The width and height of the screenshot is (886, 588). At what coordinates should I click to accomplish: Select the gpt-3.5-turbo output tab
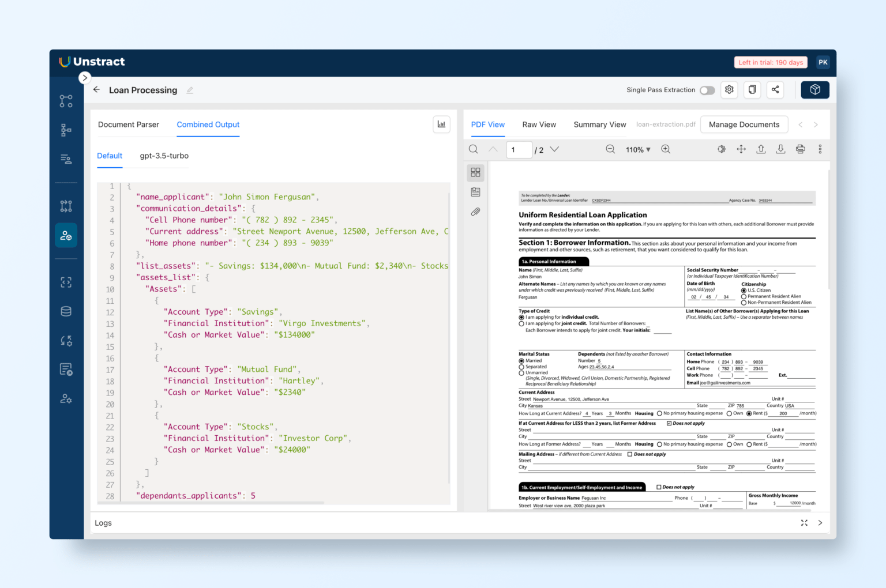coord(164,156)
